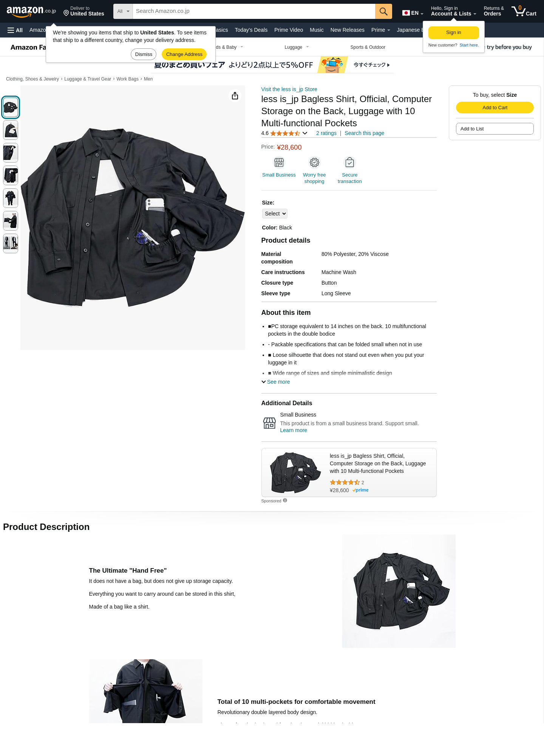
Task: Click the Sponsored info icon
Action: point(285,500)
